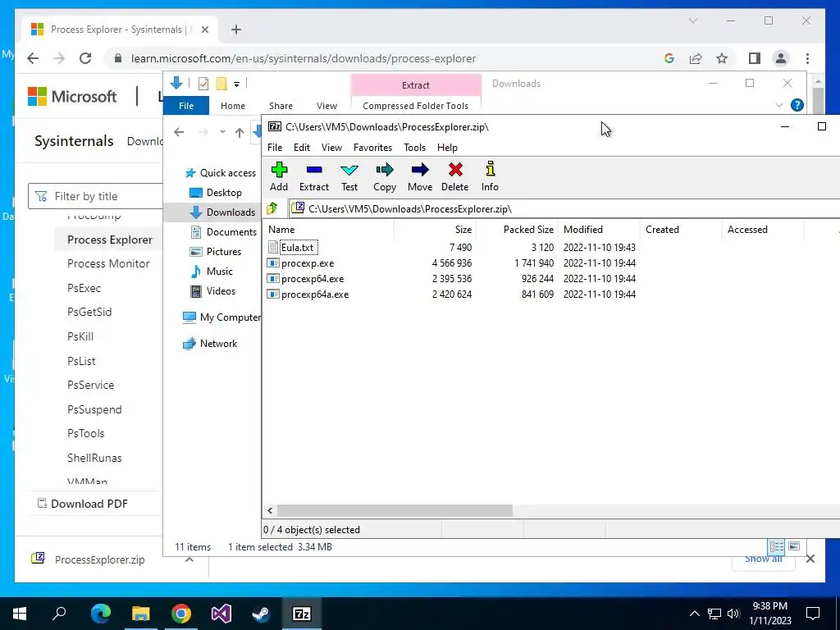Select Compressed Folder Tools tab
840x630 pixels.
415,106
